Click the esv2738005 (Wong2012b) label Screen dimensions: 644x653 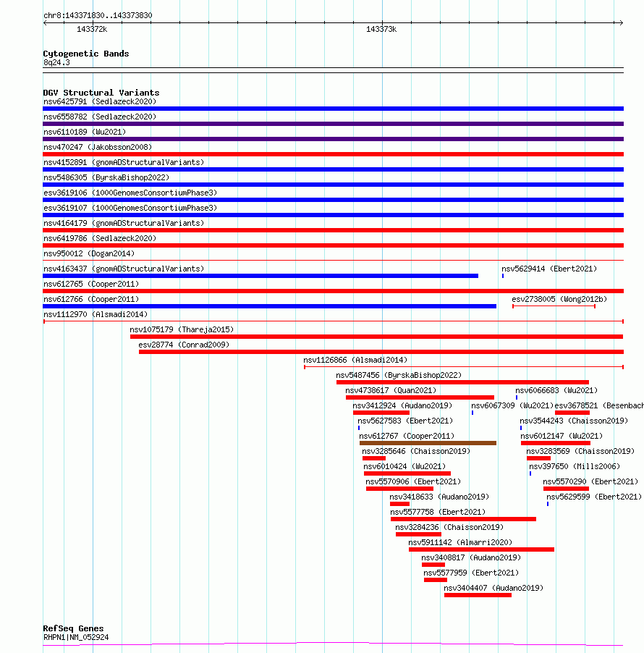point(559,300)
